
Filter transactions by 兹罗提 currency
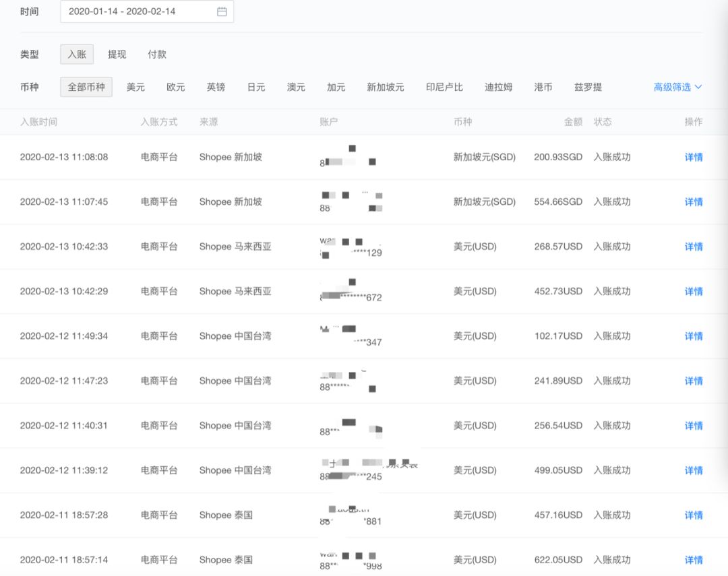point(586,87)
